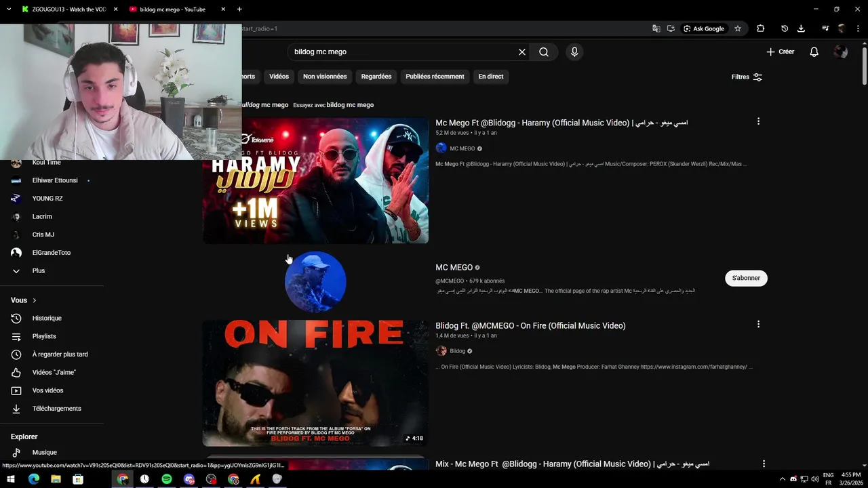Open the Filtres search filters
868x488 pixels.
coord(747,77)
